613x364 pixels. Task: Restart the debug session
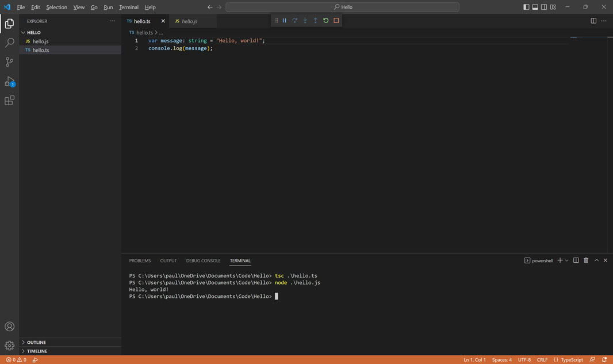[325, 21]
